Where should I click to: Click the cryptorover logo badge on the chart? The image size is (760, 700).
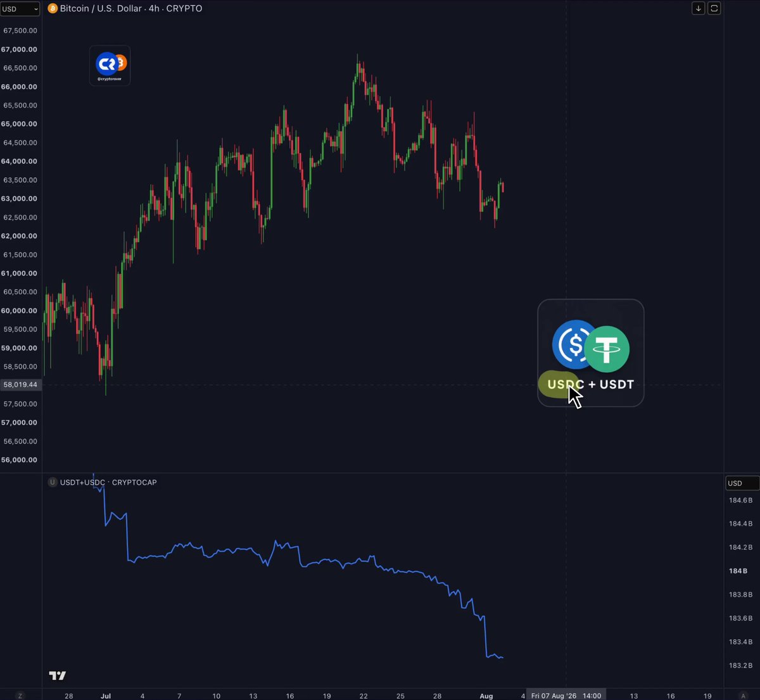click(x=110, y=65)
